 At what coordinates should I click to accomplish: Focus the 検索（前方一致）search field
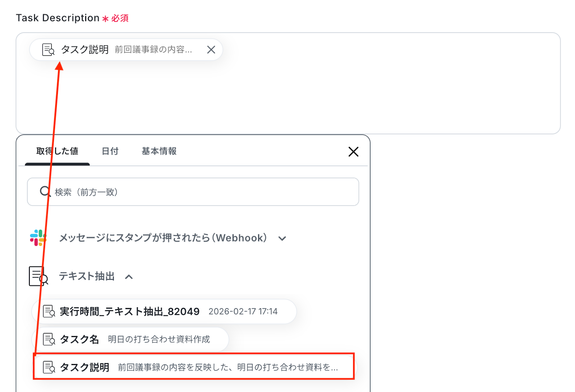tap(193, 192)
